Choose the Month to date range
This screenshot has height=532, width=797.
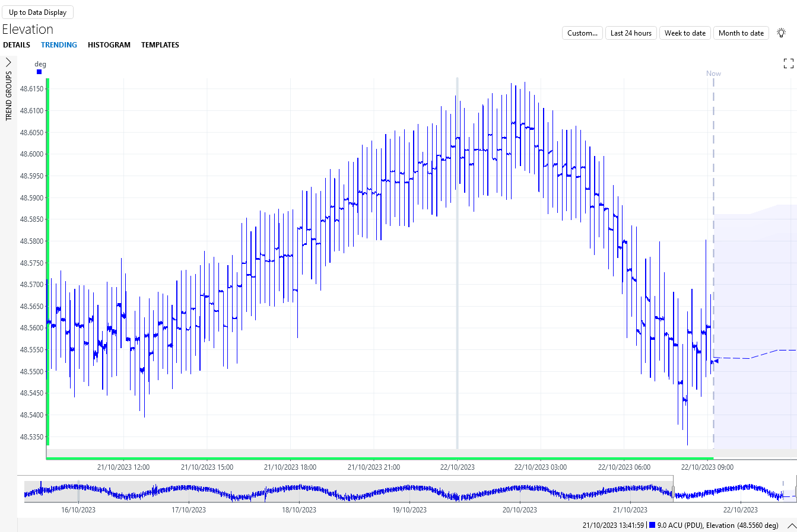coord(741,33)
